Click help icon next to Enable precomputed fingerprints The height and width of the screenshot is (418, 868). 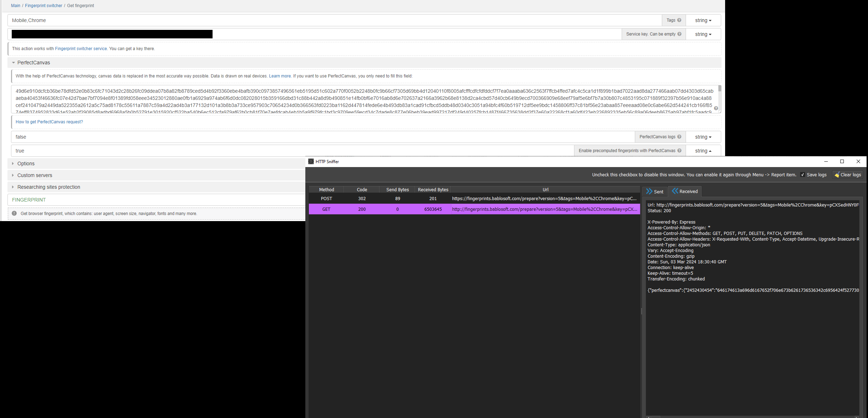[679, 151]
